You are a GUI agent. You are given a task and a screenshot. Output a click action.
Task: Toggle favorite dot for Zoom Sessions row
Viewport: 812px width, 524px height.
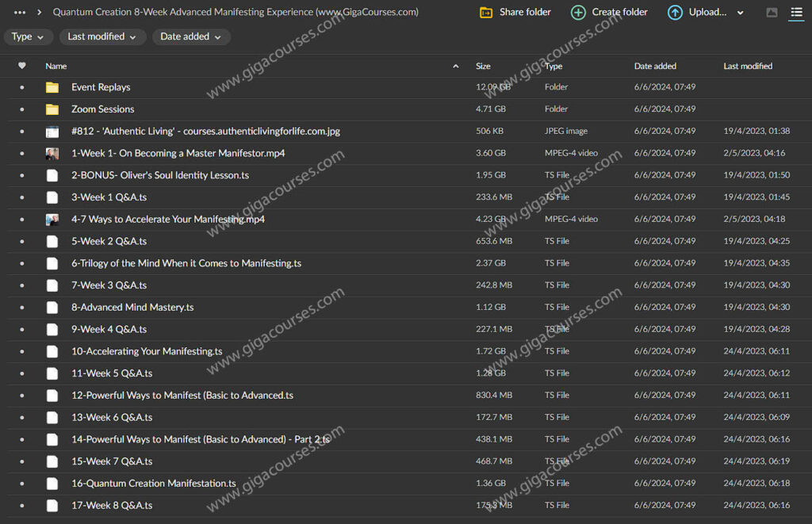coord(22,109)
